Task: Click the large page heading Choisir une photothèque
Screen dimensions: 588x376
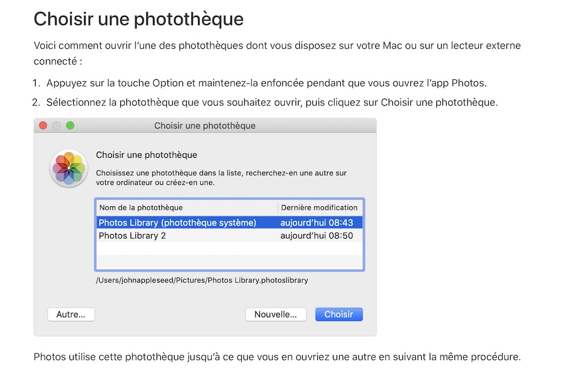Action: 138,19
